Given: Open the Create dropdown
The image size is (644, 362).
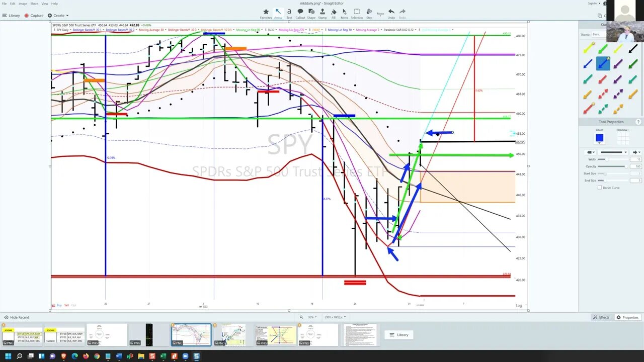Looking at the screenshot, I should pyautogui.click(x=58, y=16).
